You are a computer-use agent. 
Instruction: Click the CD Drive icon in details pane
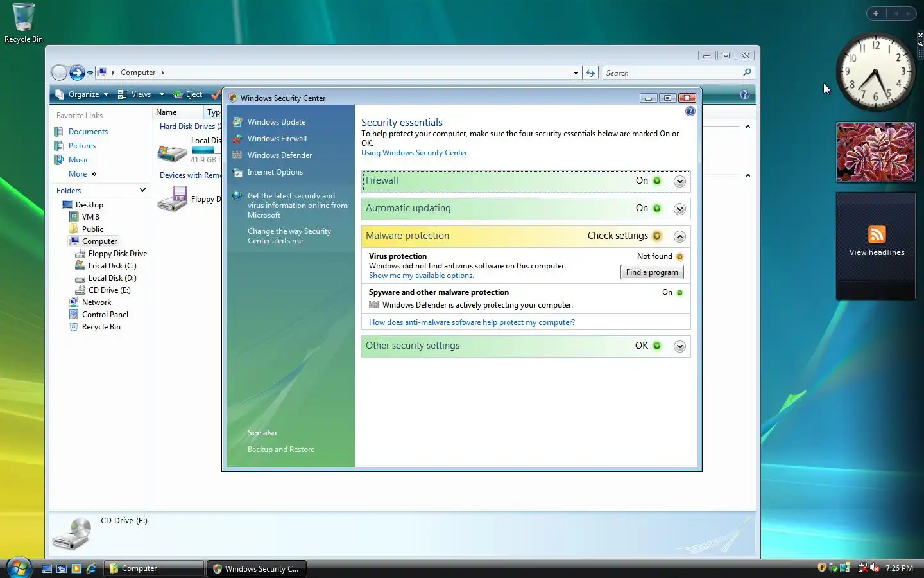click(x=72, y=534)
